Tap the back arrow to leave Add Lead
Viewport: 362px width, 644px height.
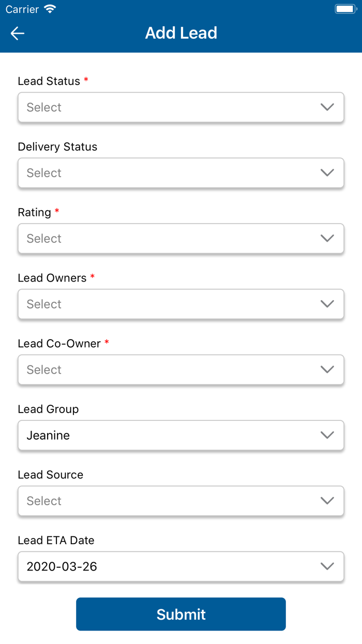pos(17,33)
